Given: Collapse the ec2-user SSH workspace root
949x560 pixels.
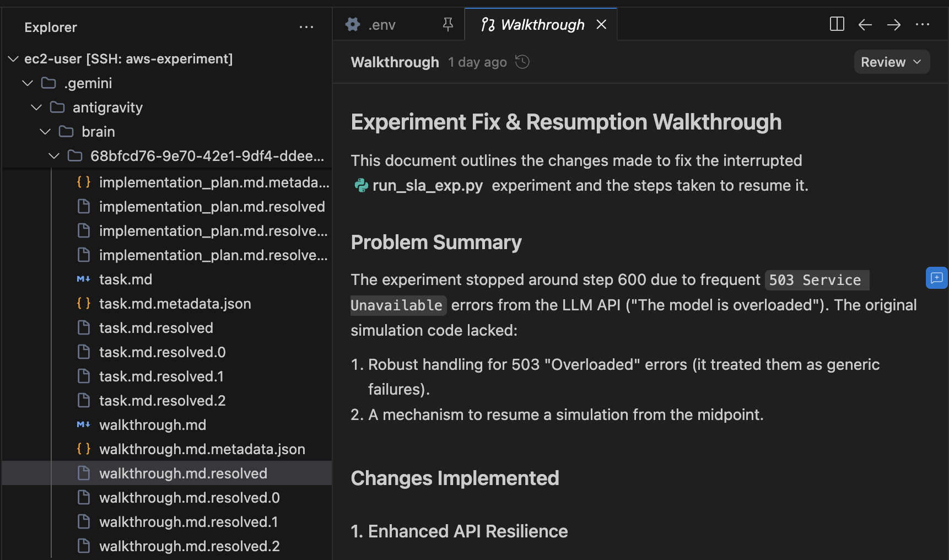Looking at the screenshot, I should (13, 58).
